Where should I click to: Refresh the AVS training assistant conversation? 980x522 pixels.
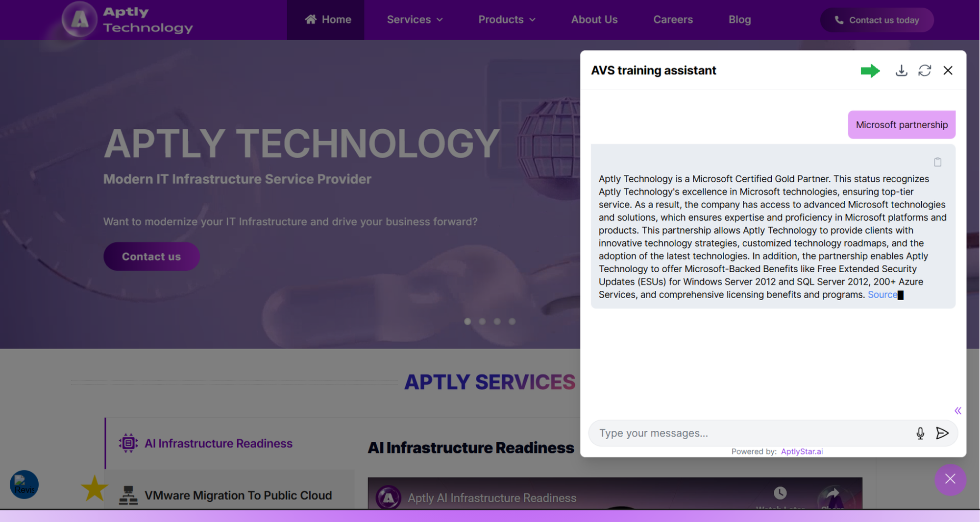[925, 71]
